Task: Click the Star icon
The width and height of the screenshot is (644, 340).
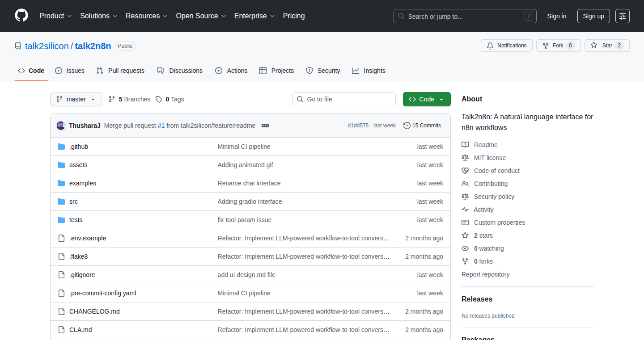Action: 594,46
